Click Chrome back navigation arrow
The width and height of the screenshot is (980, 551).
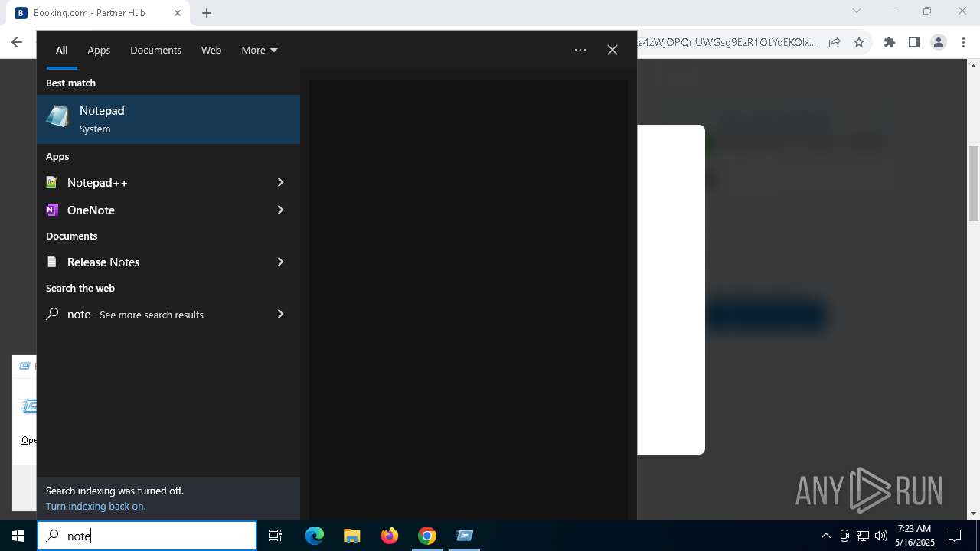coord(17,42)
